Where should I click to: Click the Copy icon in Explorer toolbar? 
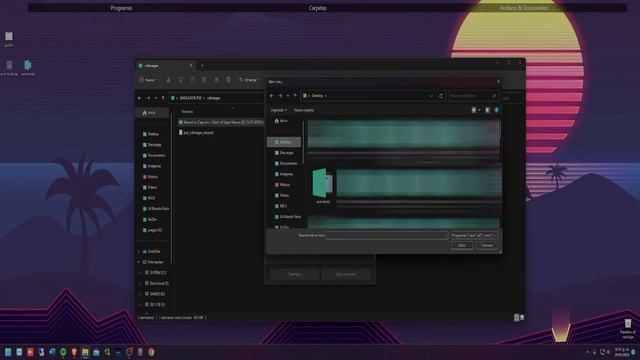[x=180, y=80]
